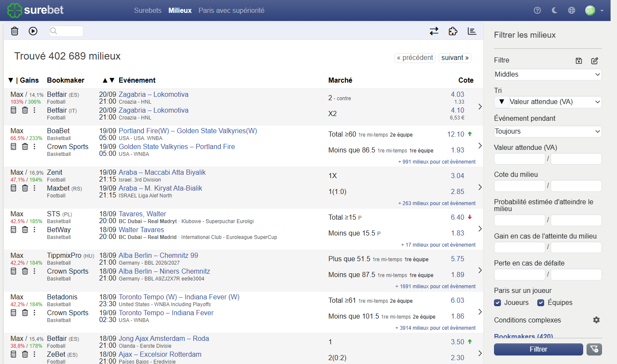The width and height of the screenshot is (617, 364).
Task: Open the Valeur attendue (VA) sort dropdown
Action: pos(555,102)
